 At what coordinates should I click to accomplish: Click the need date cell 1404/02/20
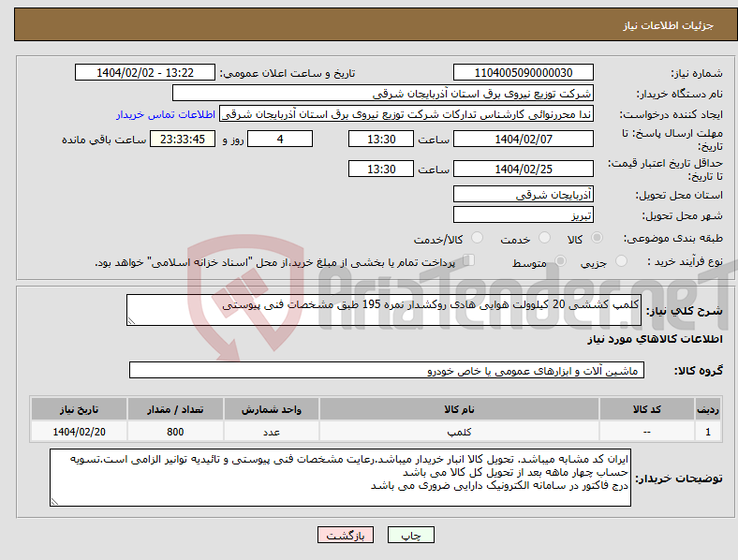(x=79, y=432)
